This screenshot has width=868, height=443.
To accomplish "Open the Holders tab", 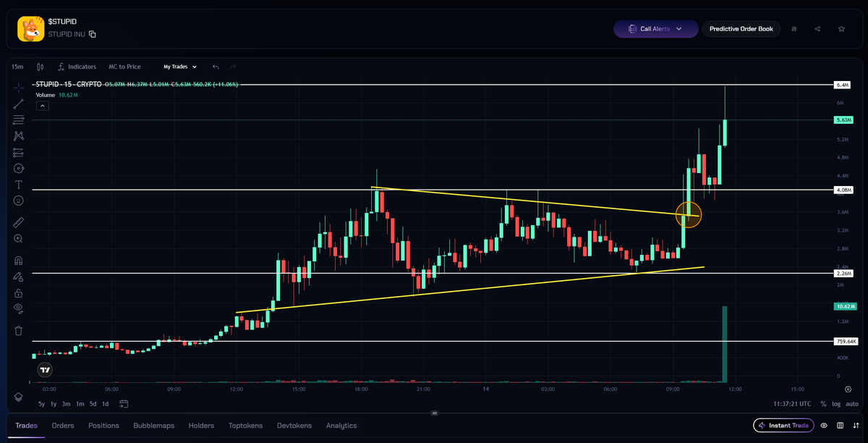I will [202, 426].
